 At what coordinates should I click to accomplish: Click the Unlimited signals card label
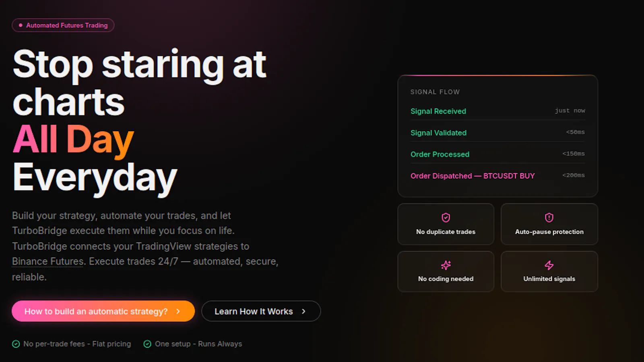pos(549,279)
